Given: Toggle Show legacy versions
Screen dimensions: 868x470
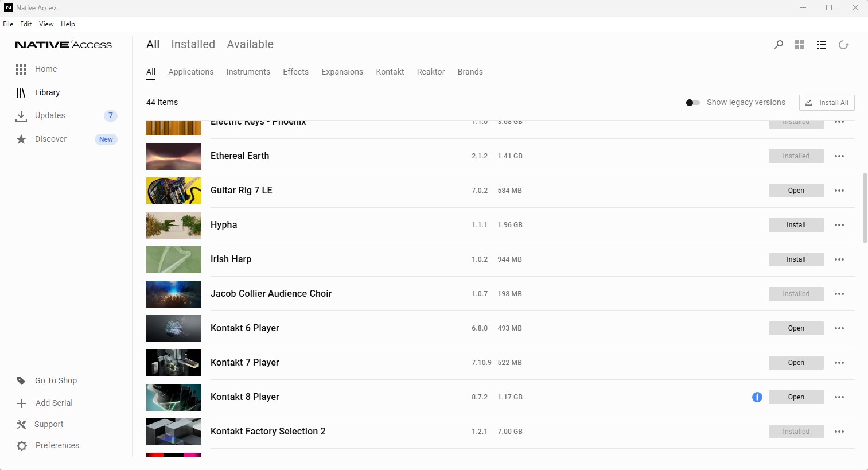Looking at the screenshot, I should [692, 102].
